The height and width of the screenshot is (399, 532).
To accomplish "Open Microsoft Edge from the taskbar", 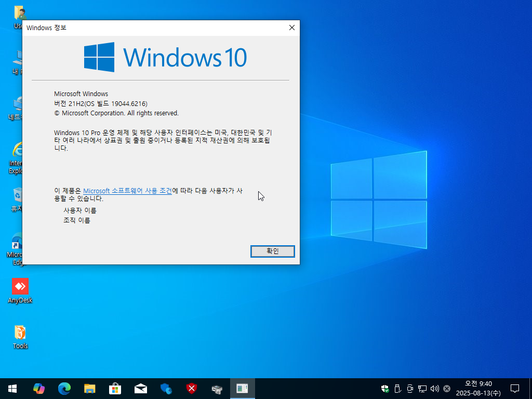I will point(64,389).
